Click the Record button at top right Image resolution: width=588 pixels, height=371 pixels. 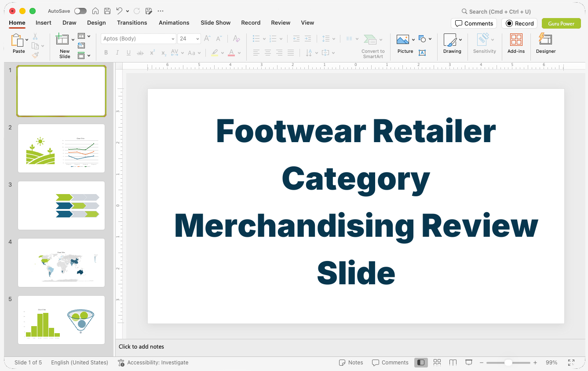[519, 23]
